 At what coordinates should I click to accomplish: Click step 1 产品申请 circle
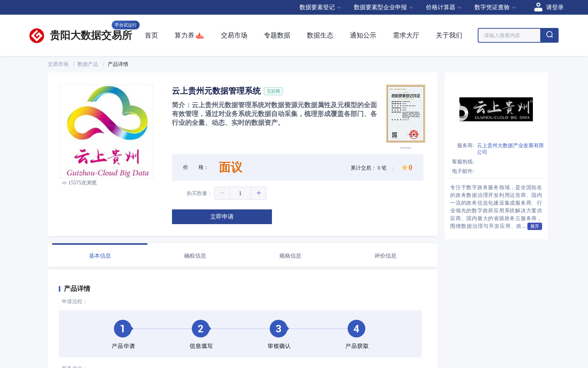pos(123,329)
